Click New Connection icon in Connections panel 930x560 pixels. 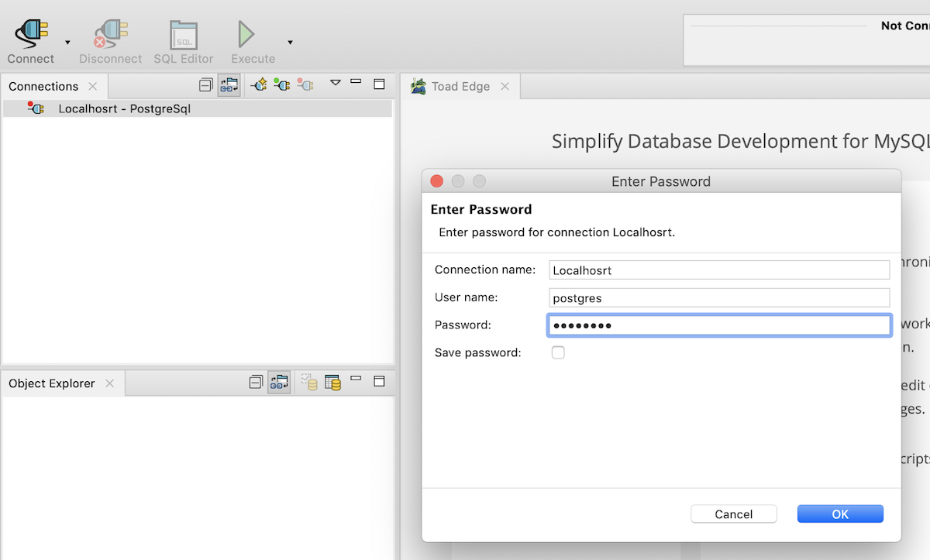pyautogui.click(x=259, y=84)
